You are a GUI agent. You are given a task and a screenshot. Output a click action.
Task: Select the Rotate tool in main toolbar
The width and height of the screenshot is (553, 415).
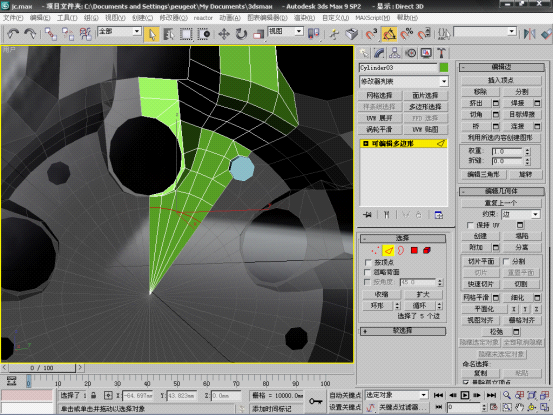pyautogui.click(x=241, y=34)
